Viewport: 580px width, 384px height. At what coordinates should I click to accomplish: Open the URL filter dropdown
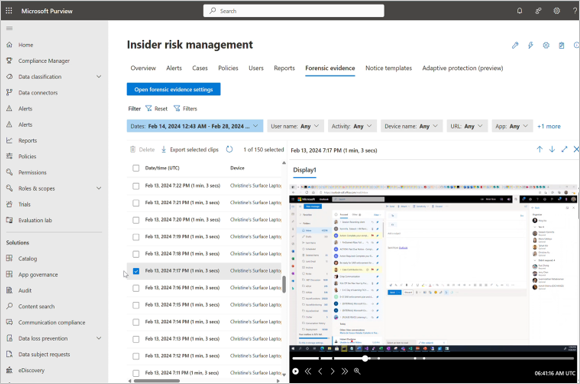(x=467, y=126)
